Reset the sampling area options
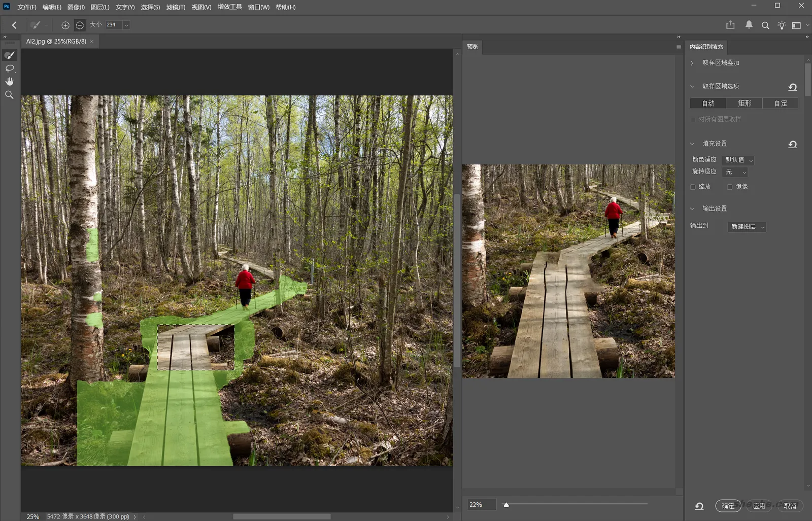Screen dimensions: 812x521 point(792,87)
